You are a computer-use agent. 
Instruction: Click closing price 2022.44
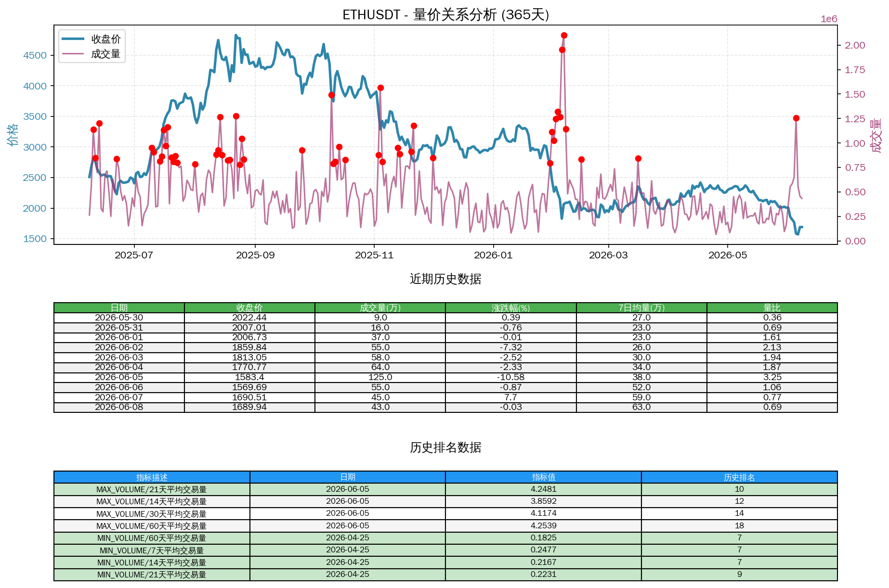pos(249,318)
